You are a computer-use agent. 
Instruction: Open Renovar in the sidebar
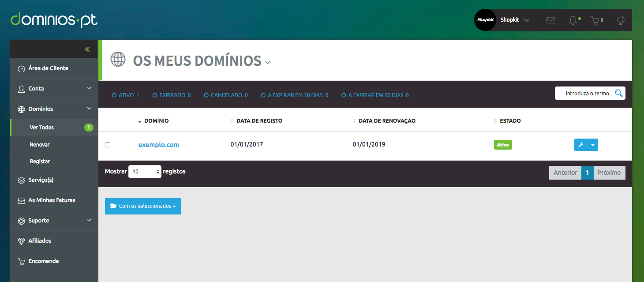click(x=40, y=145)
